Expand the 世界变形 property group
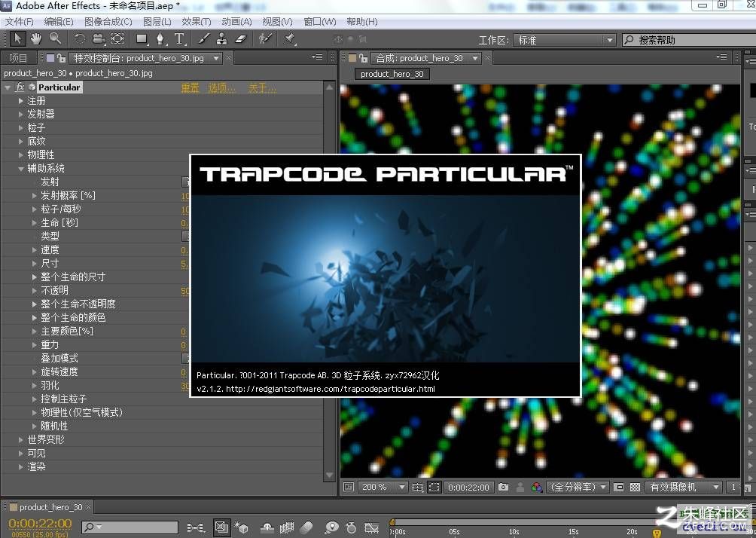This screenshot has width=756, height=538. (21, 440)
